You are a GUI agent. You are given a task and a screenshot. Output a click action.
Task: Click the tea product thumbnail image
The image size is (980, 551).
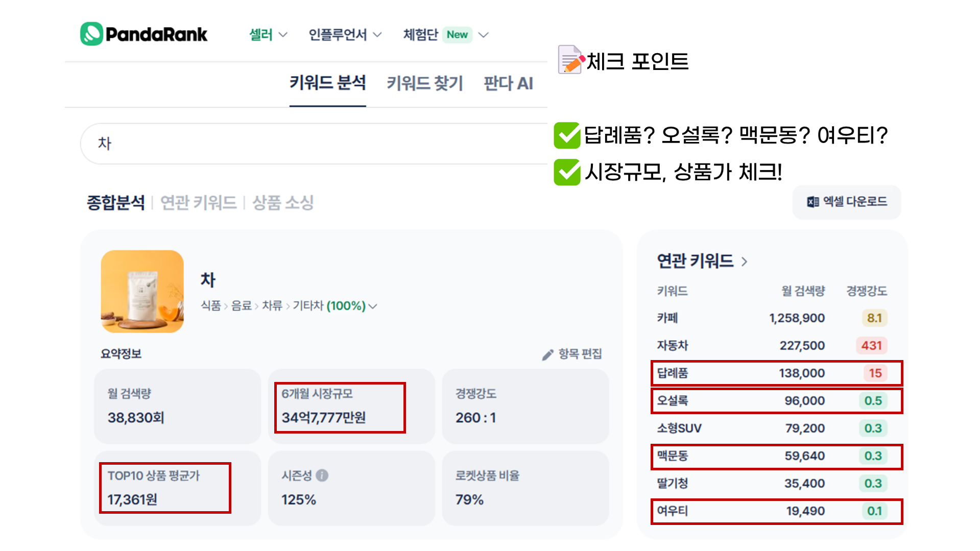(142, 292)
